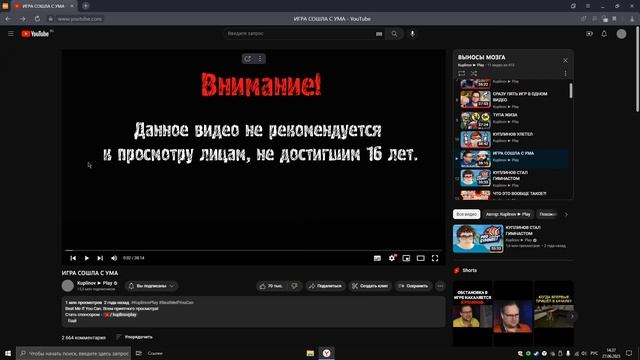
Task: Open a new browser tab
Action: [x=86, y=6]
